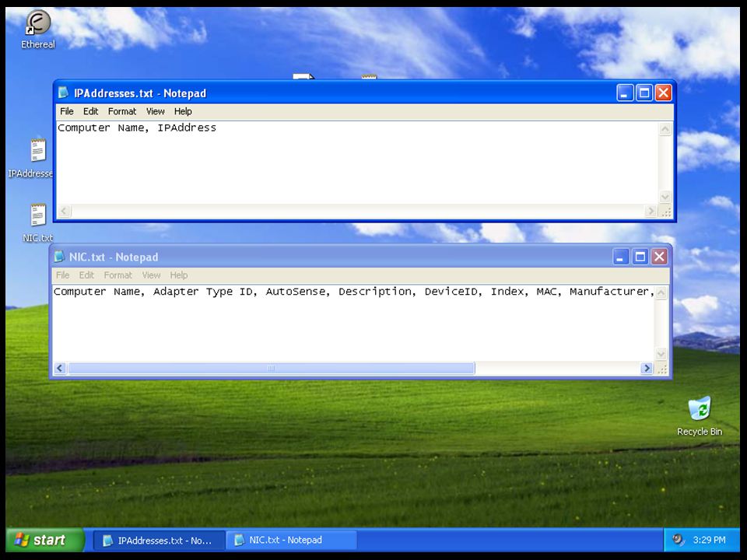Click 'Manufacturer,' in NIC.txt text
This screenshot has height=560, width=747.
[x=612, y=292]
